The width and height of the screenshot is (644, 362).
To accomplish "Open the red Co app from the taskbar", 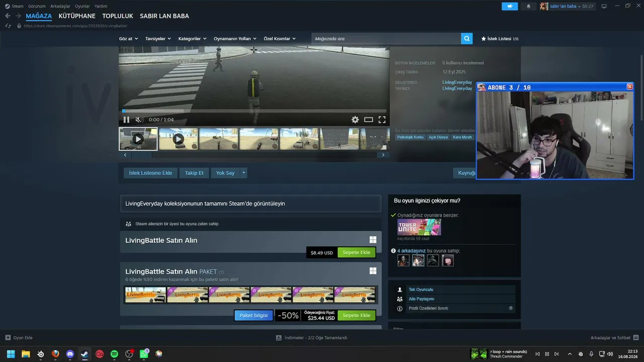I will [100, 354].
